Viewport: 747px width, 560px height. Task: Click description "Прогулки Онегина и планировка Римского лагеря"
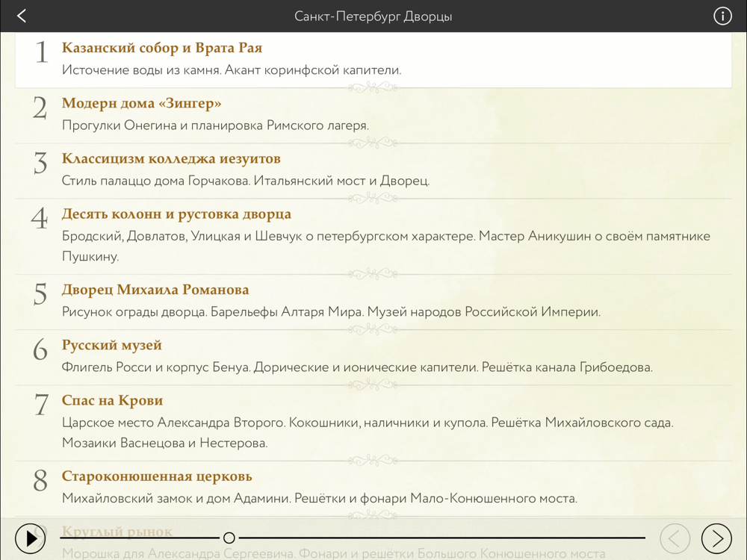click(x=215, y=125)
